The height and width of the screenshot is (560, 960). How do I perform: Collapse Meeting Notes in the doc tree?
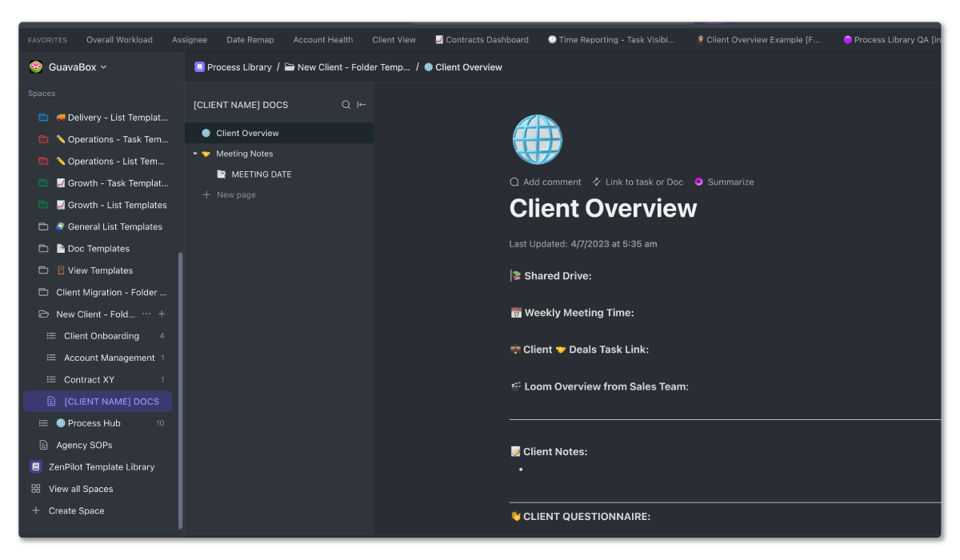tap(195, 153)
